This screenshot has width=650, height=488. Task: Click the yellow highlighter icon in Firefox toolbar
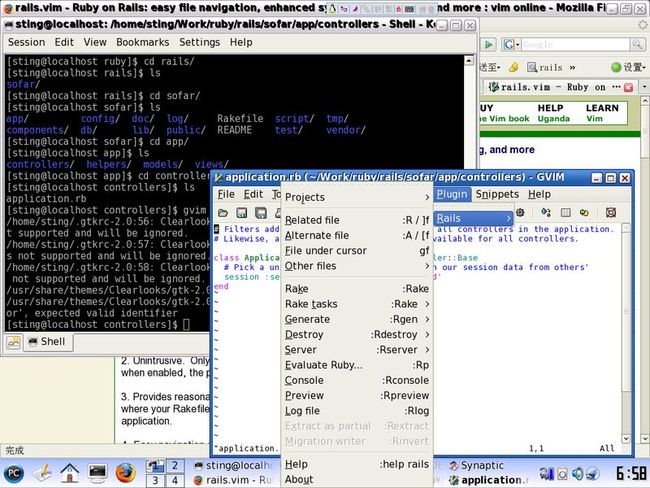click(514, 67)
